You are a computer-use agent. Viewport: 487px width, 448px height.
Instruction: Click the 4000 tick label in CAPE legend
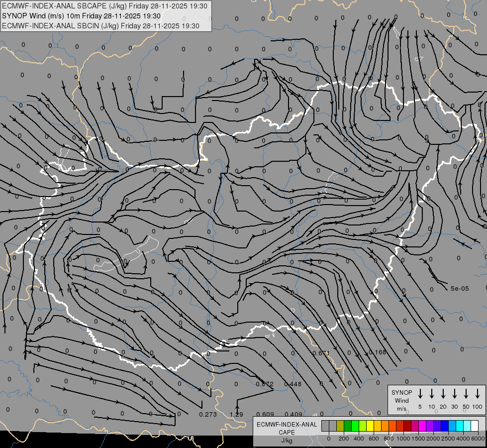click(x=463, y=439)
